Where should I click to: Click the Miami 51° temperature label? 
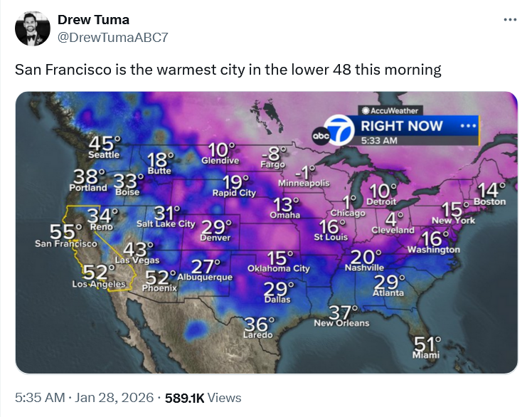tap(427, 346)
